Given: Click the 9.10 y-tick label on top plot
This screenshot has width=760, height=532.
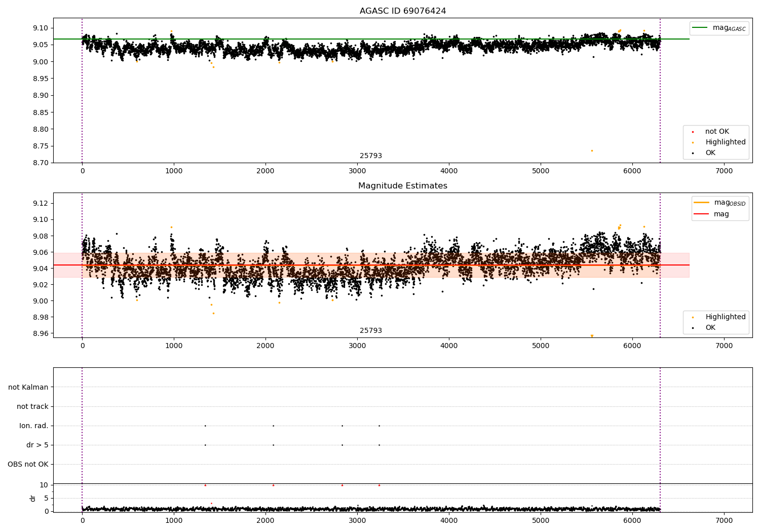Looking at the screenshot, I should [40, 28].
